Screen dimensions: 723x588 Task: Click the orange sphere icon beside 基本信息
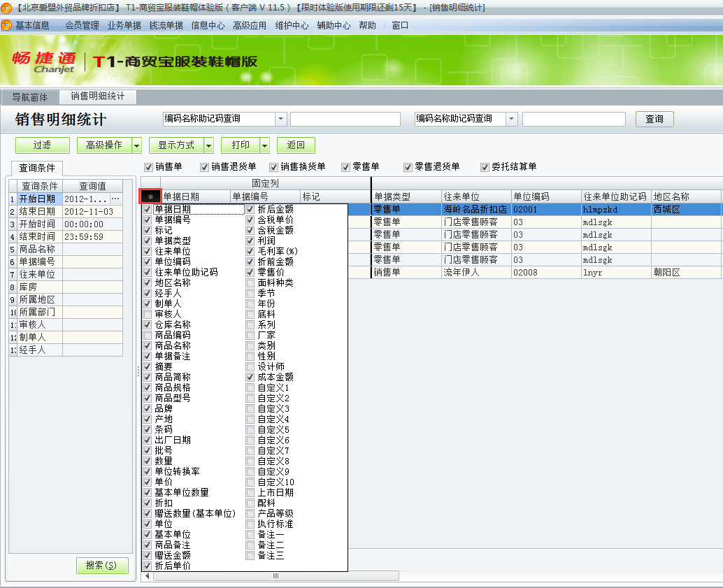(7, 24)
